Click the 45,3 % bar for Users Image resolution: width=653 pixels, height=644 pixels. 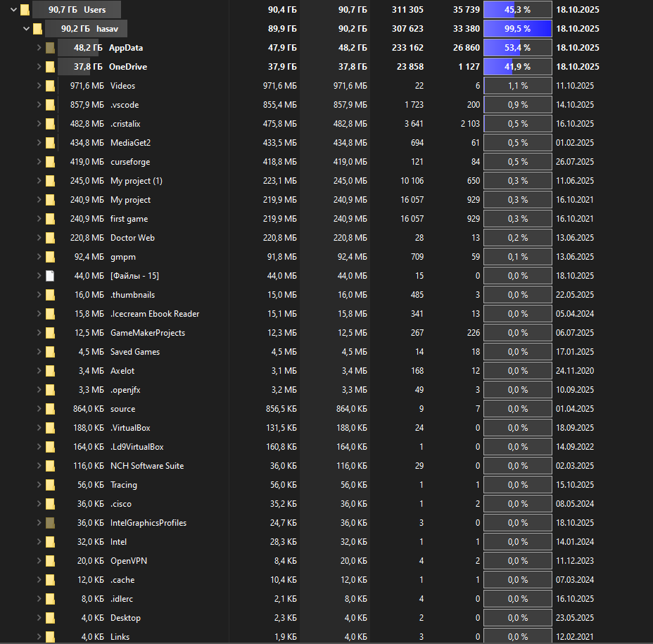point(518,10)
